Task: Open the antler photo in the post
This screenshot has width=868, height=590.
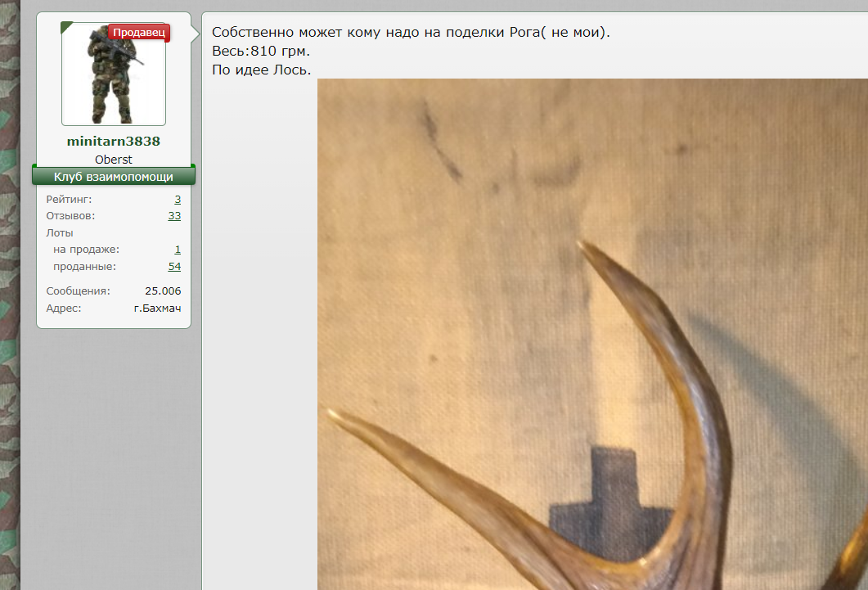Action: pos(592,336)
